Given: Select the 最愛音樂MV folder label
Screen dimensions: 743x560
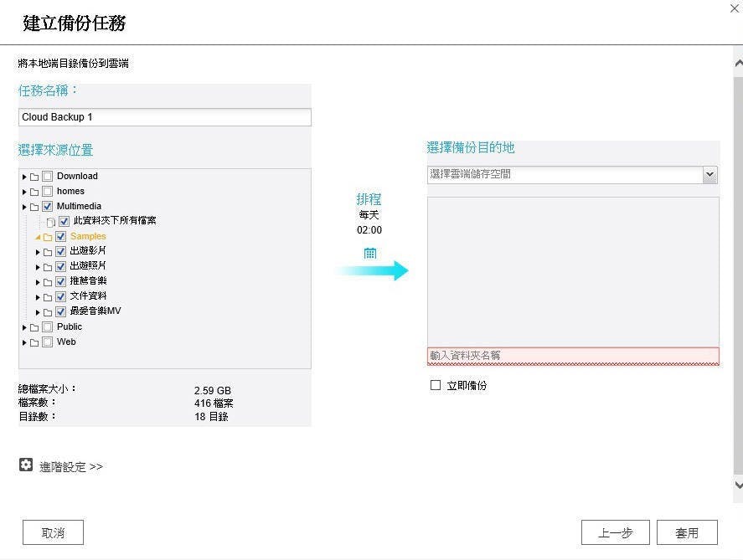Looking at the screenshot, I should coord(95,311).
